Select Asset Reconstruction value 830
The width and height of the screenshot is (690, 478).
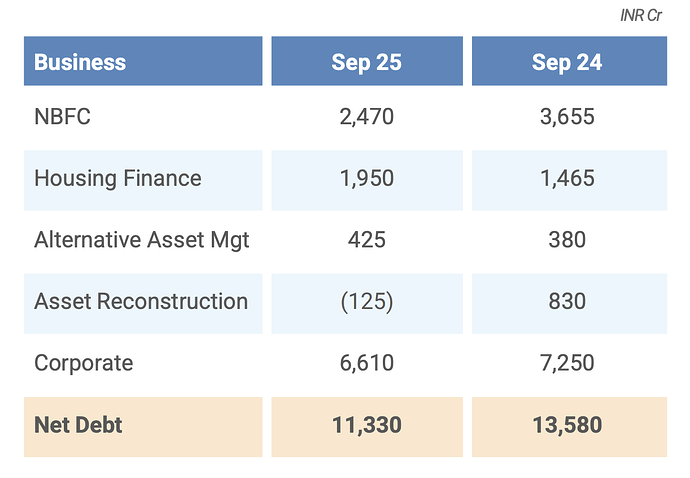pos(566,301)
